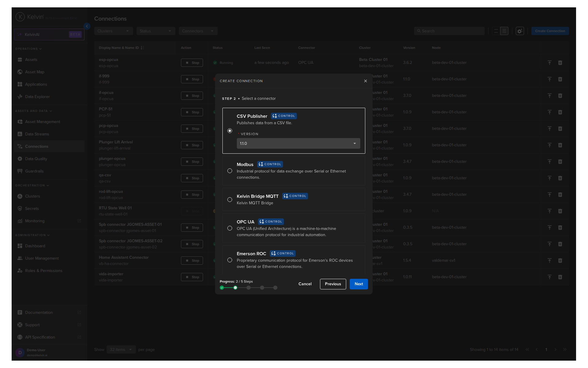Viewport: 588px width, 368px height.
Task: Go to Guardrails in the sidebar menu
Action: coord(34,171)
